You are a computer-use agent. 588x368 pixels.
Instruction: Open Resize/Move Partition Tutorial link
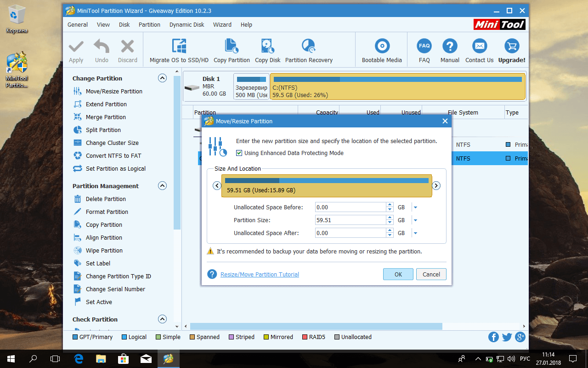(x=260, y=275)
